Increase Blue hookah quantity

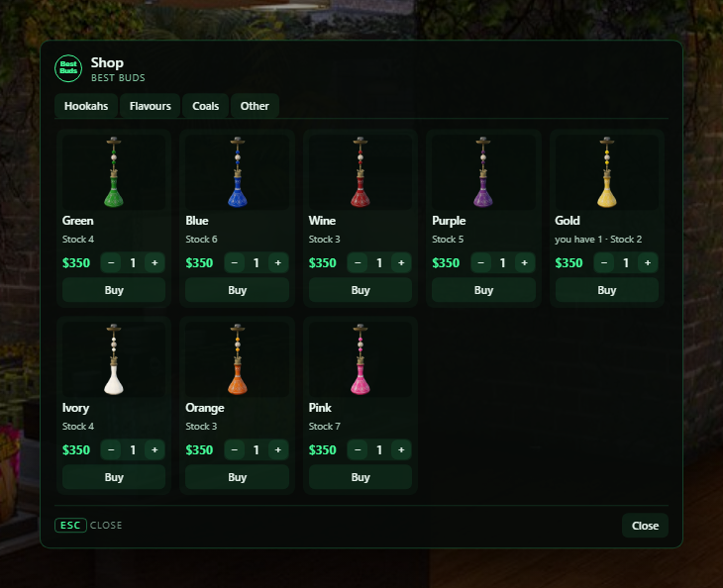tap(278, 262)
